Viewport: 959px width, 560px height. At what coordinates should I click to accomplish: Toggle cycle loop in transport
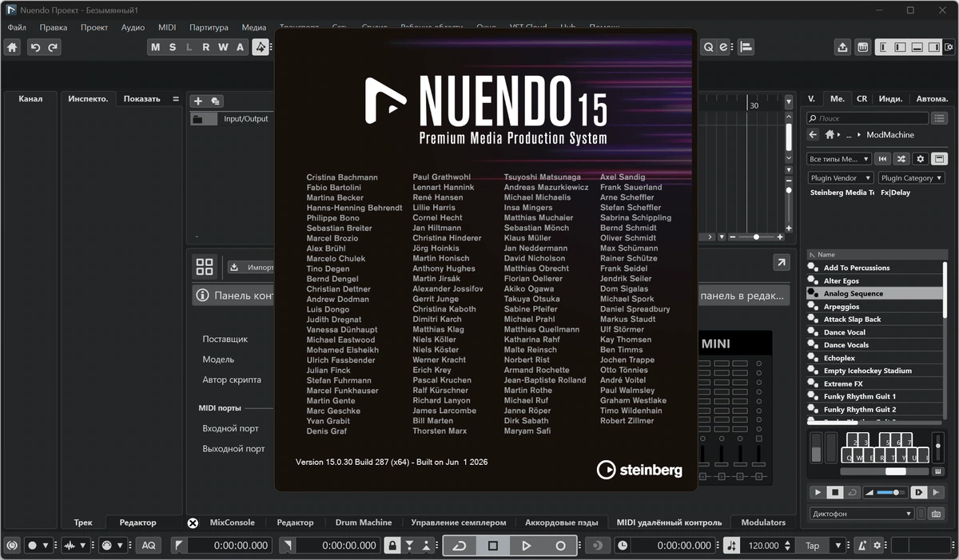point(460,546)
